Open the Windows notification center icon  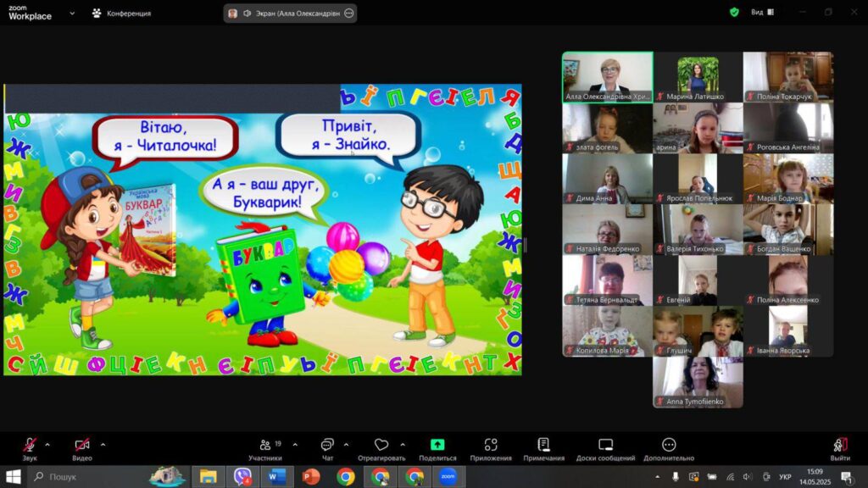pyautogui.click(x=847, y=476)
